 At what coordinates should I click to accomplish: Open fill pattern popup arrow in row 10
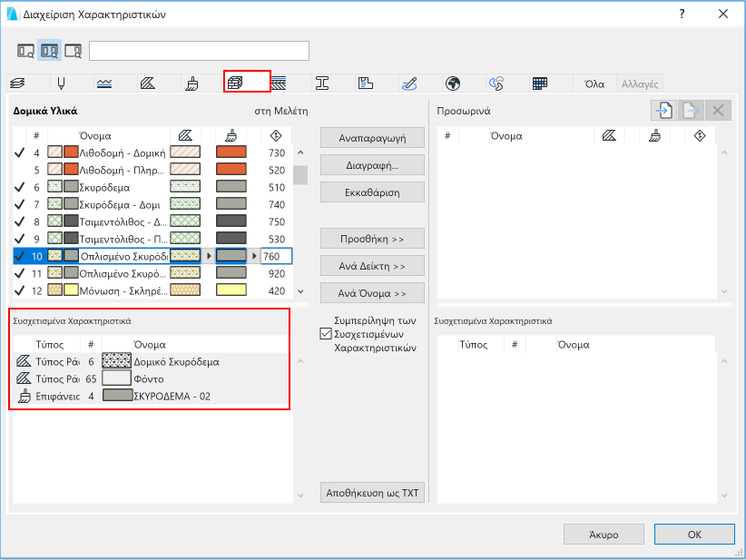209,256
